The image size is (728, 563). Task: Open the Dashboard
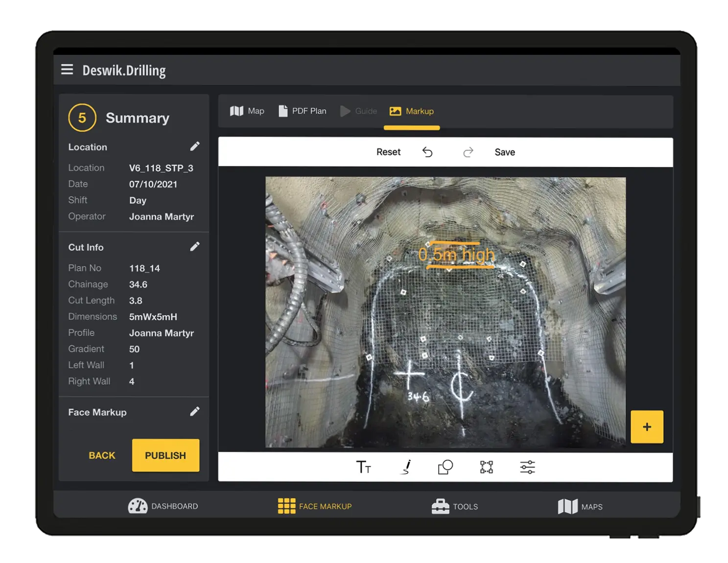pyautogui.click(x=163, y=506)
